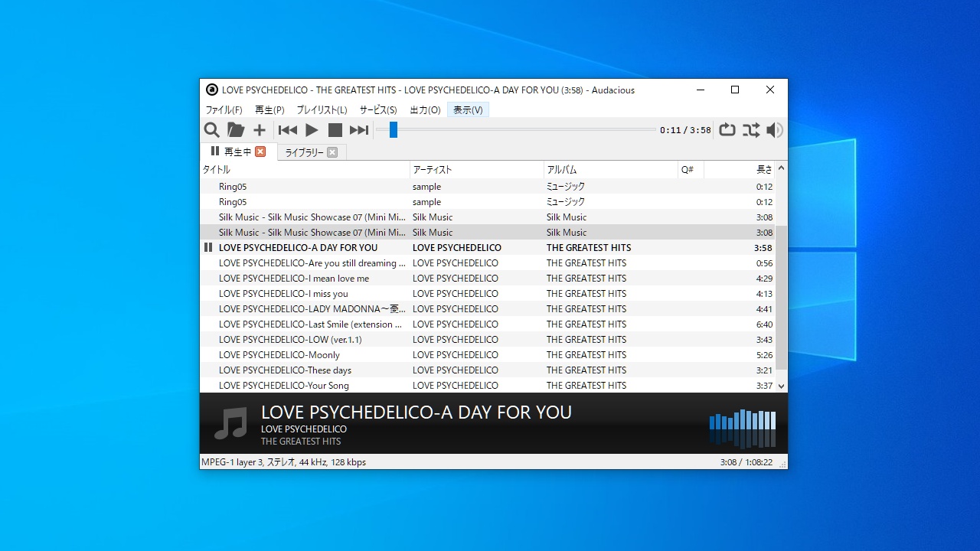Image resolution: width=980 pixels, height=551 pixels.
Task: Select the unhighlighted Silk Music Showcase 07 row
Action: pos(488,217)
